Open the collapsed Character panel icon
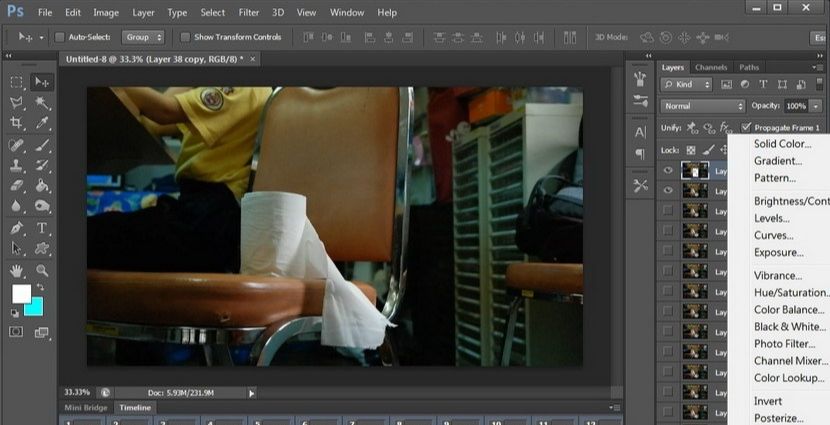The image size is (830, 425). pos(640,132)
